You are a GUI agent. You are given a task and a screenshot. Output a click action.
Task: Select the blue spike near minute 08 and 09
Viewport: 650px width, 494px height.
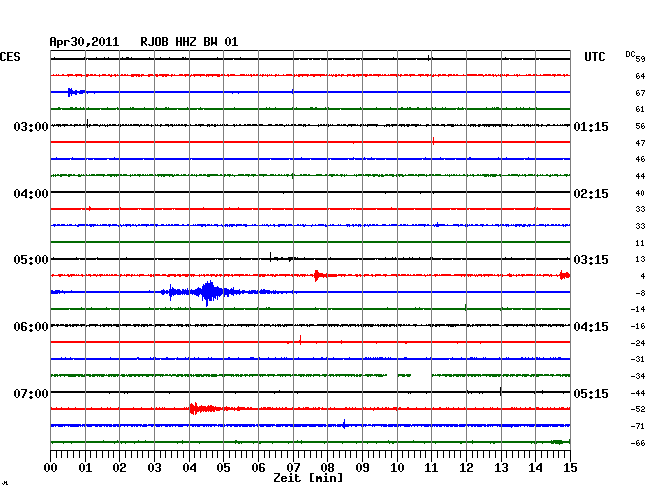[x=344, y=424]
